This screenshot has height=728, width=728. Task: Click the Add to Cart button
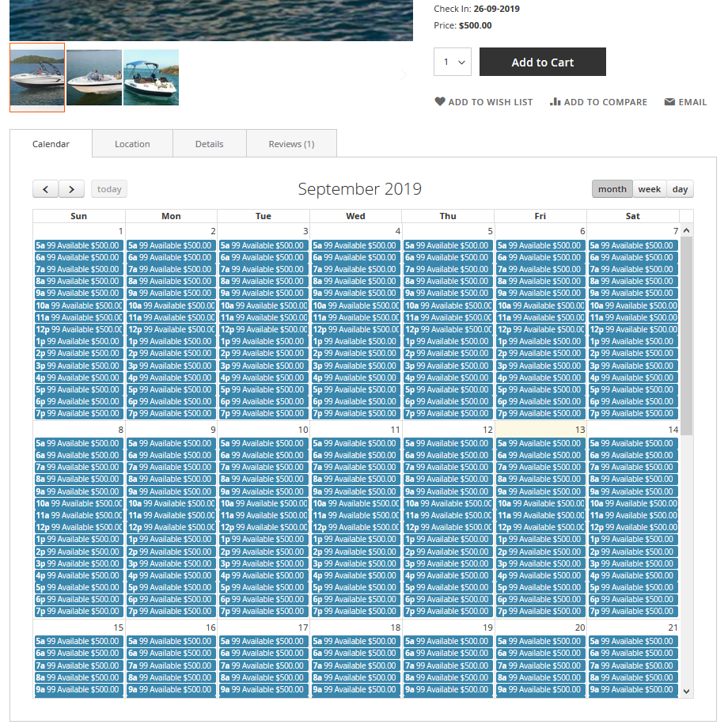click(542, 63)
